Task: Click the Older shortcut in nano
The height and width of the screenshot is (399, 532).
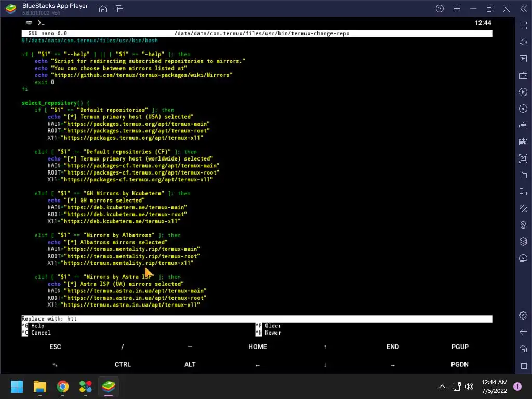Action: pos(269,326)
